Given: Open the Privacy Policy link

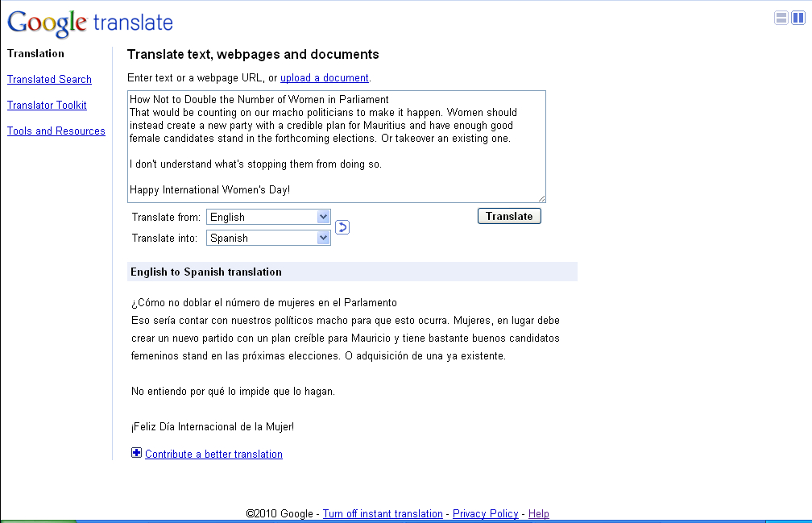Looking at the screenshot, I should tap(485, 513).
